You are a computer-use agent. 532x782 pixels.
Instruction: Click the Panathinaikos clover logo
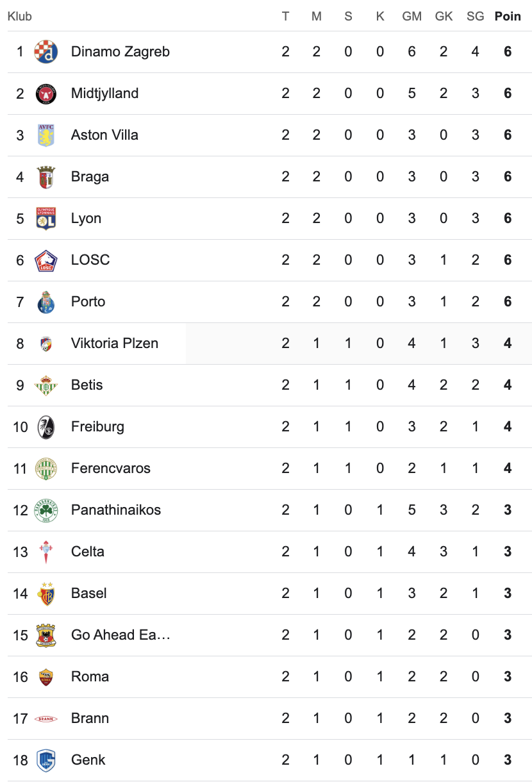(x=46, y=510)
